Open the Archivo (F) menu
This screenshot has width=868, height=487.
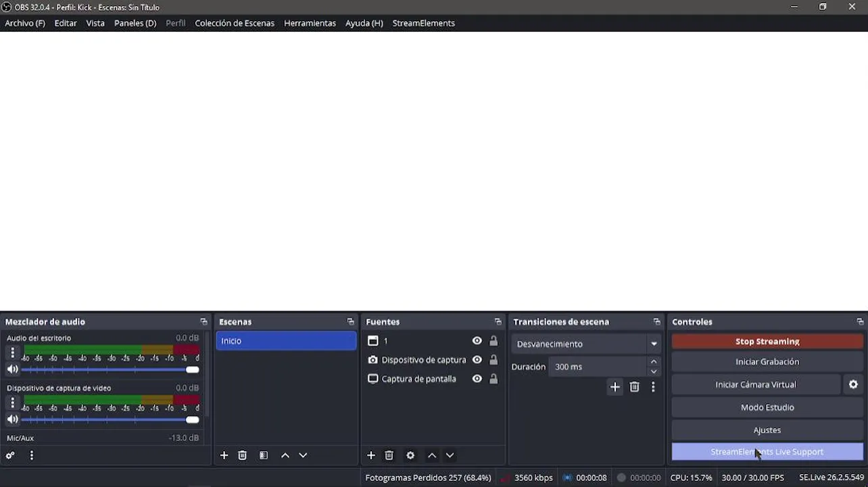pyautogui.click(x=25, y=23)
